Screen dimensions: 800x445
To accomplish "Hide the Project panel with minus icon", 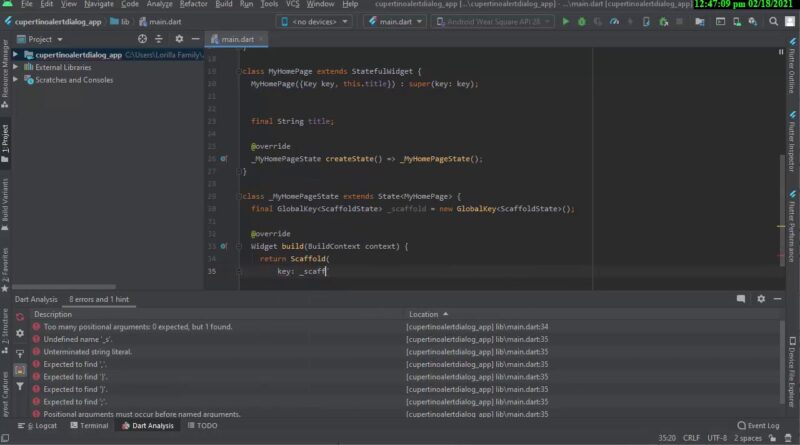I will (195, 39).
